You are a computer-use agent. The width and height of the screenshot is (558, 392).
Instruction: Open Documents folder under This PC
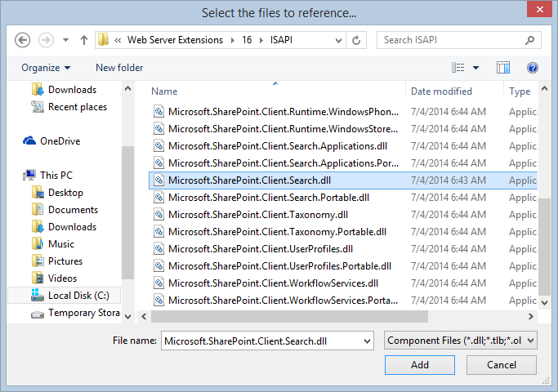[65, 210]
